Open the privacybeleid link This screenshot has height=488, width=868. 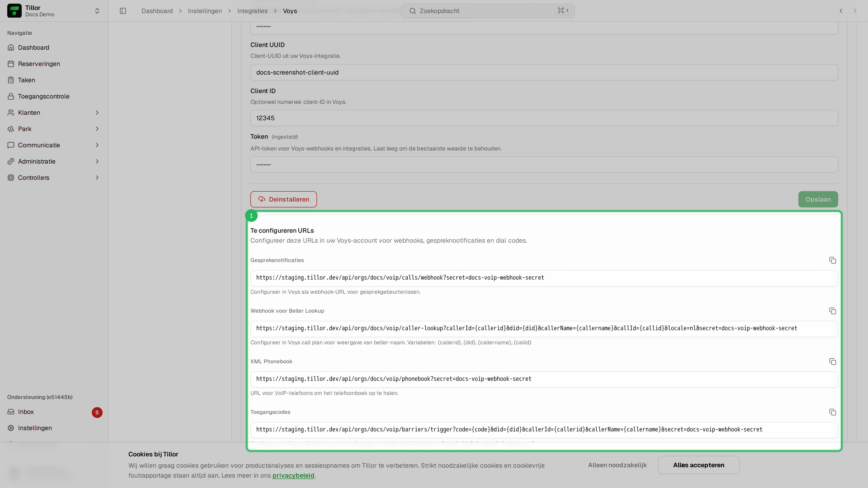coord(293,476)
